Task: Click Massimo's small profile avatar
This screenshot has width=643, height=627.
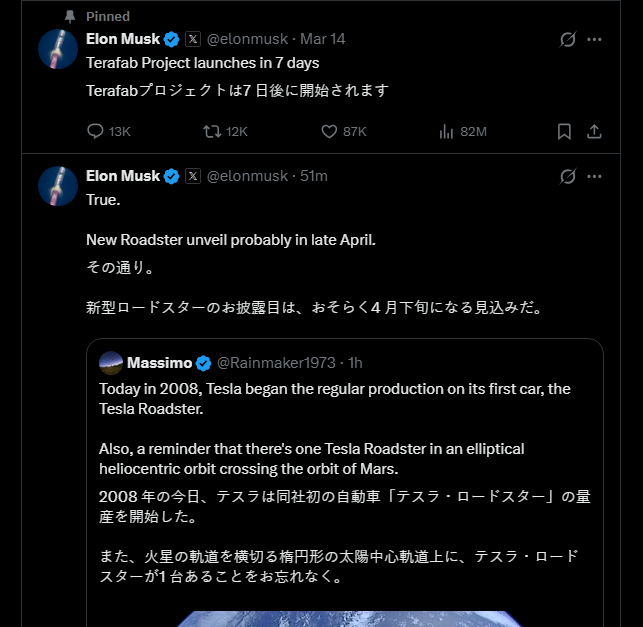Action: coord(111,362)
